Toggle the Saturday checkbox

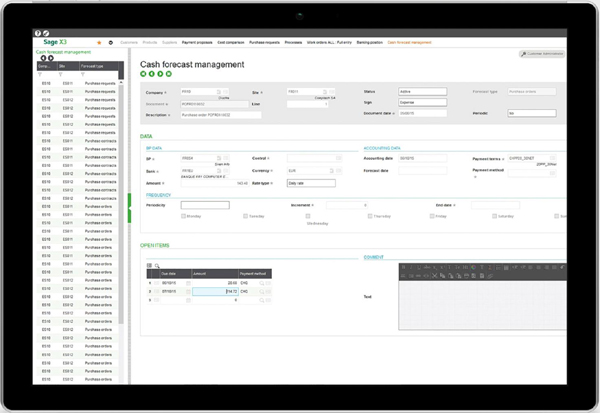tap(494, 216)
